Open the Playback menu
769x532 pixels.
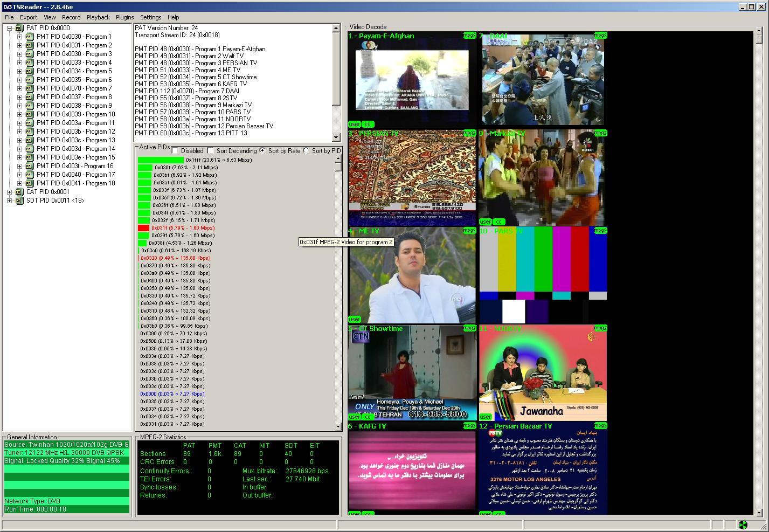pos(98,17)
